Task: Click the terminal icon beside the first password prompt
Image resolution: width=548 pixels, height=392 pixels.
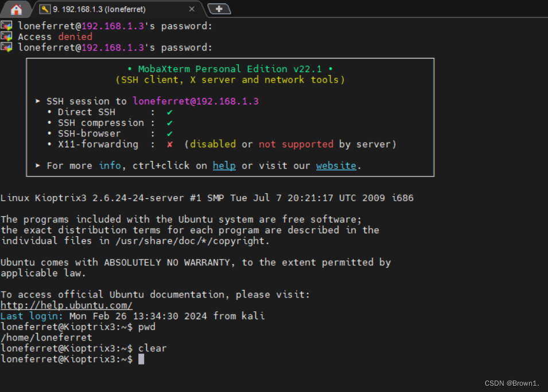Action: 6,25
